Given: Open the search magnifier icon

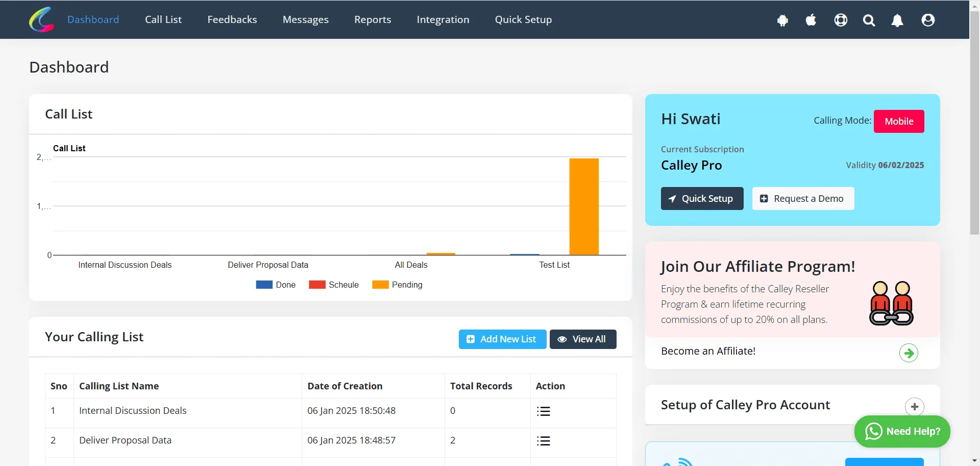Looking at the screenshot, I should tap(869, 20).
